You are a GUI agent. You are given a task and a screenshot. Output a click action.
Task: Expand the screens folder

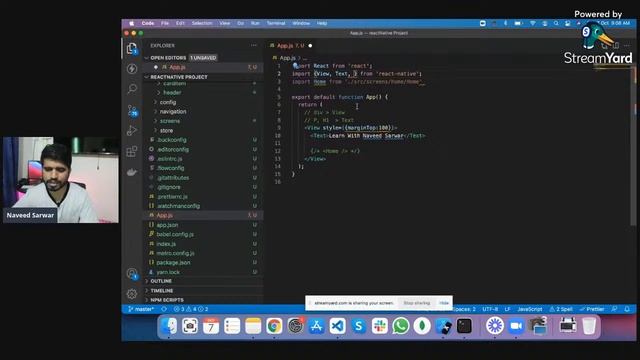pyautogui.click(x=170, y=121)
